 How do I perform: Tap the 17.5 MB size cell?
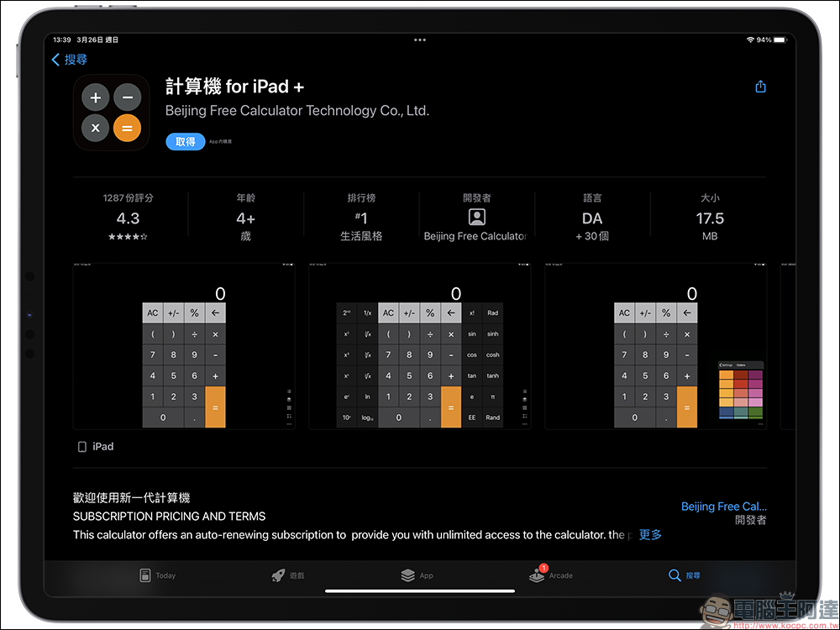coord(710,217)
